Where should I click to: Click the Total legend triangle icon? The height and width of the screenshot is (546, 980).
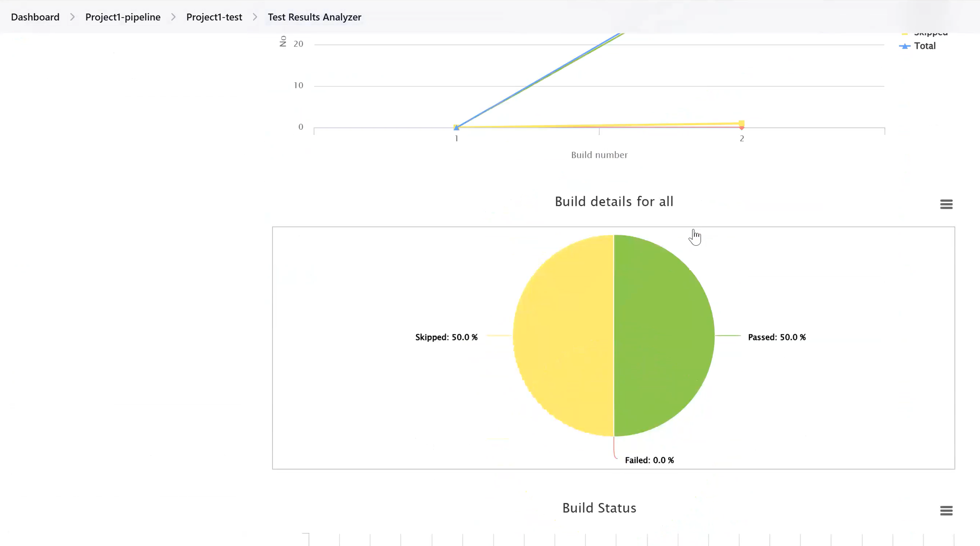pyautogui.click(x=905, y=46)
